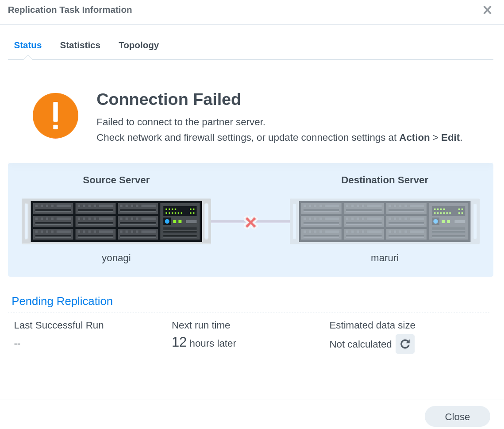Click the source server rack image

click(116, 221)
